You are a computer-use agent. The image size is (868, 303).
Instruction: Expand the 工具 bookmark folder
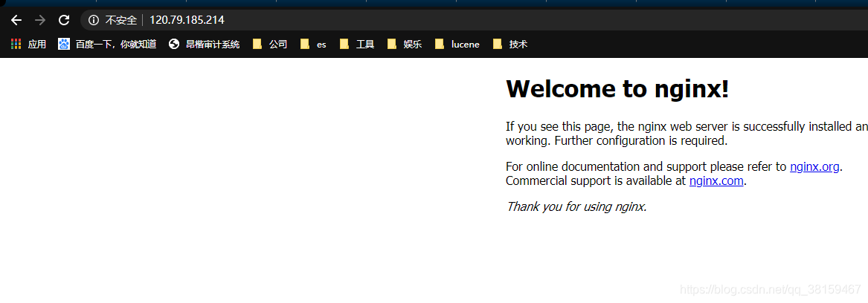[357, 45]
